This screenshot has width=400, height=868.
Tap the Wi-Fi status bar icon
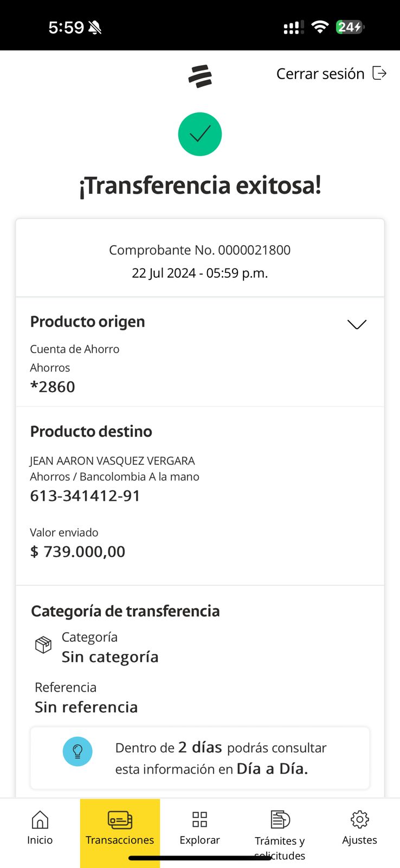320,27
